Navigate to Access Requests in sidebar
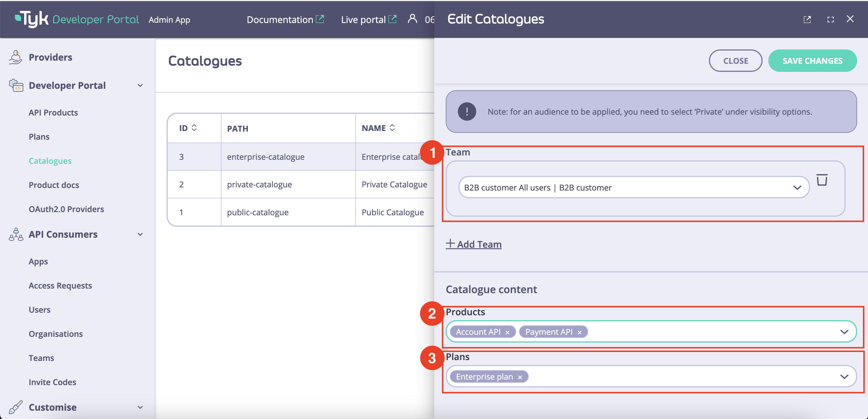Screen dimensions: 868x419 coord(60,285)
